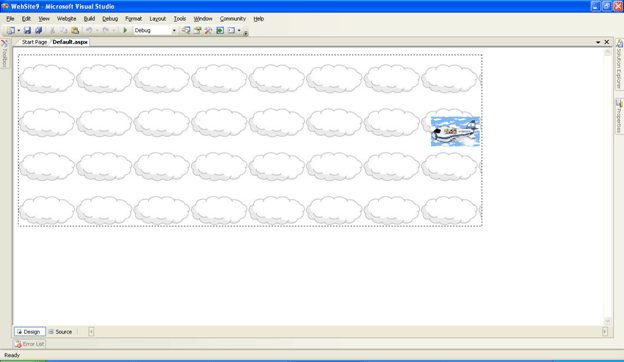Click the horizontal scrollbar left arrow
Viewport: 624px width, 362px height.
[91, 331]
